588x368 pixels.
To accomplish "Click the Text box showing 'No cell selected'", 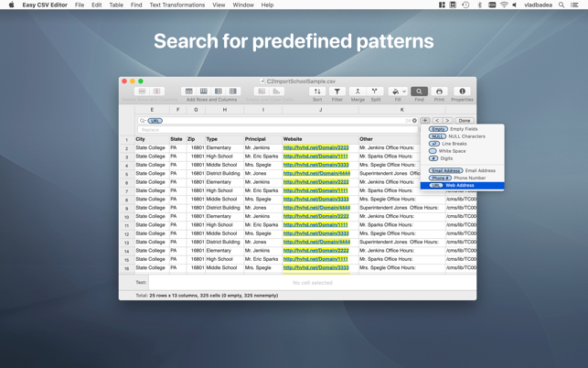I will click(x=313, y=283).
